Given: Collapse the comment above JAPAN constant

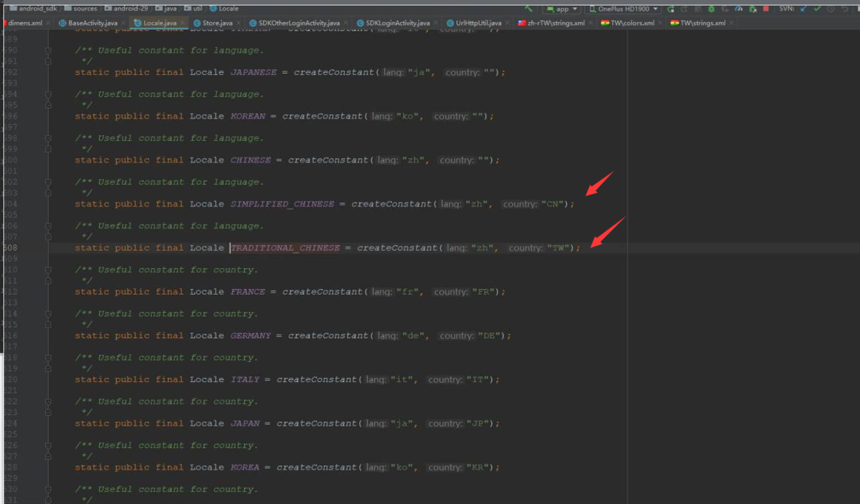Looking at the screenshot, I should tap(48, 401).
